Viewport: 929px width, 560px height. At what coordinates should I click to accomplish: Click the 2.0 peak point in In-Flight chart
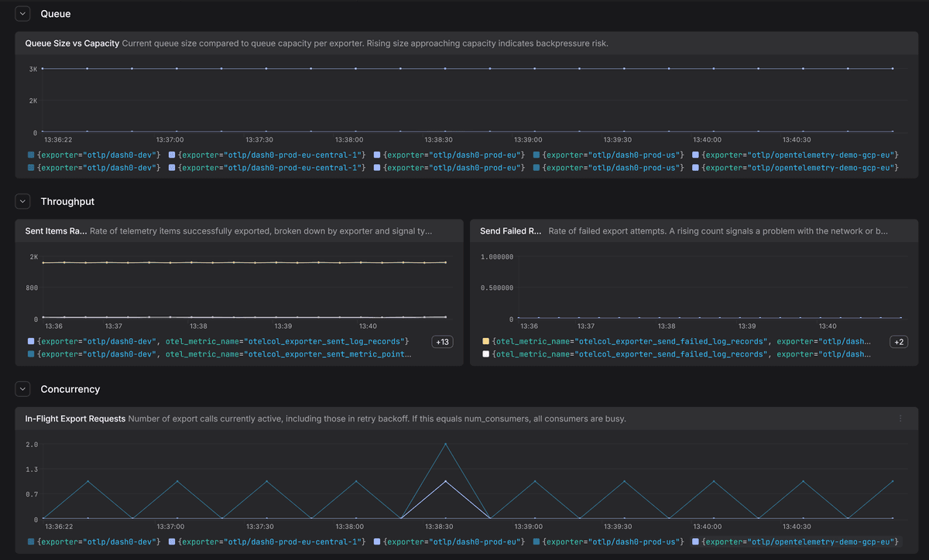click(x=445, y=444)
